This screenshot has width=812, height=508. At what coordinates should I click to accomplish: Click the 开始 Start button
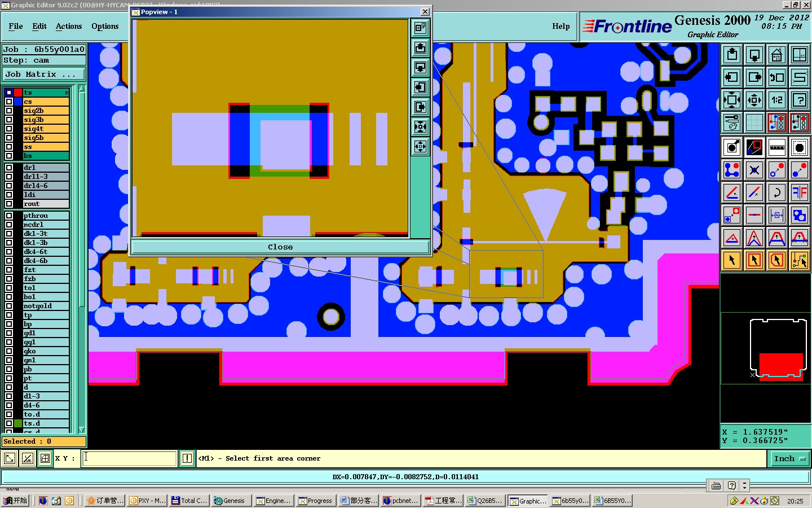(15, 501)
